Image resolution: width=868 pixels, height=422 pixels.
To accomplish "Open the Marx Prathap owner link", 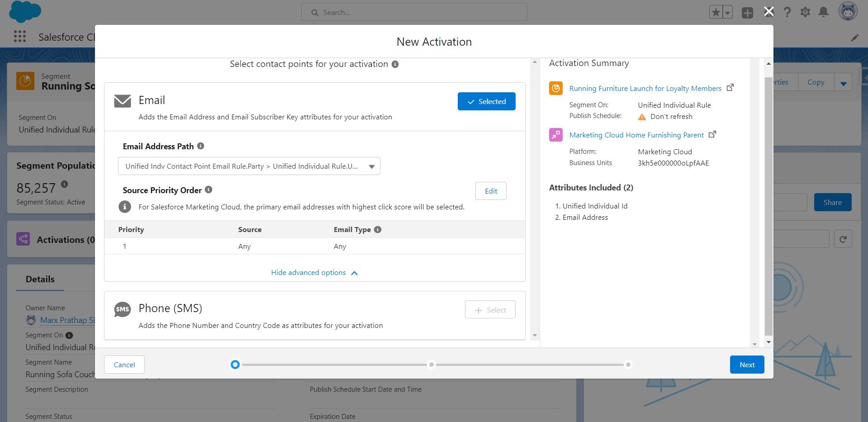I will pos(67,320).
